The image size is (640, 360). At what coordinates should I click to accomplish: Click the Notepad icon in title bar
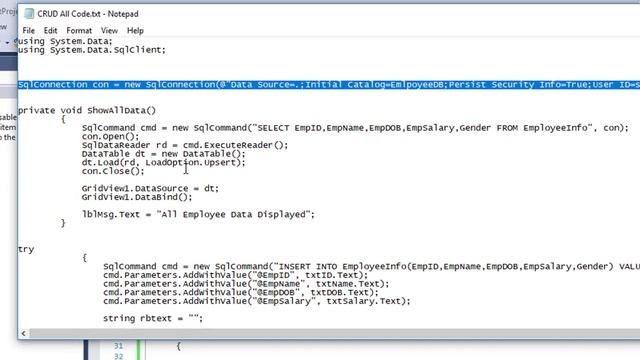(x=29, y=13)
